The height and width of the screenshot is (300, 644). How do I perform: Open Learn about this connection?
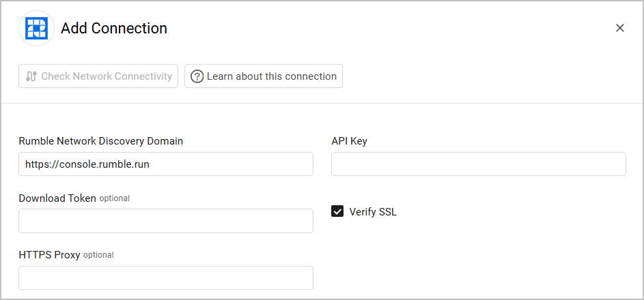[x=263, y=76]
